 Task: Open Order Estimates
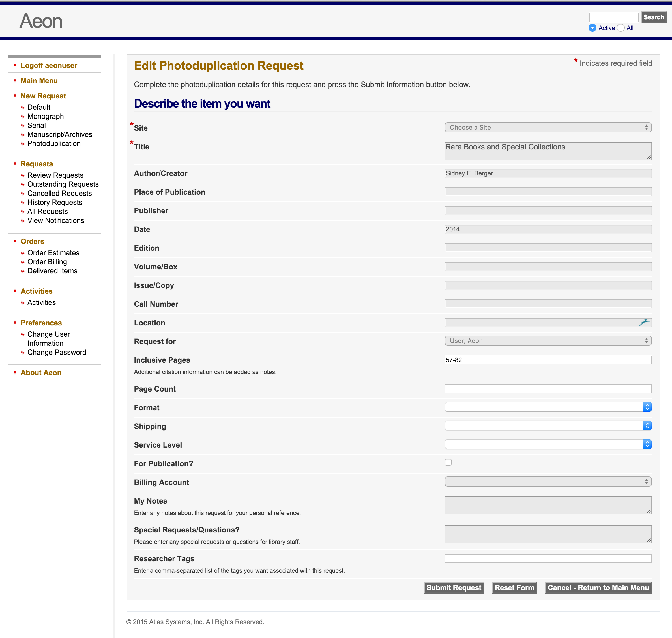pyautogui.click(x=53, y=253)
